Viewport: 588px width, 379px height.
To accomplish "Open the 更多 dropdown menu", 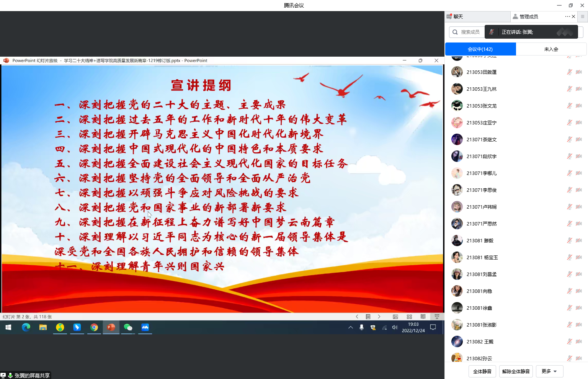I will 549,371.
